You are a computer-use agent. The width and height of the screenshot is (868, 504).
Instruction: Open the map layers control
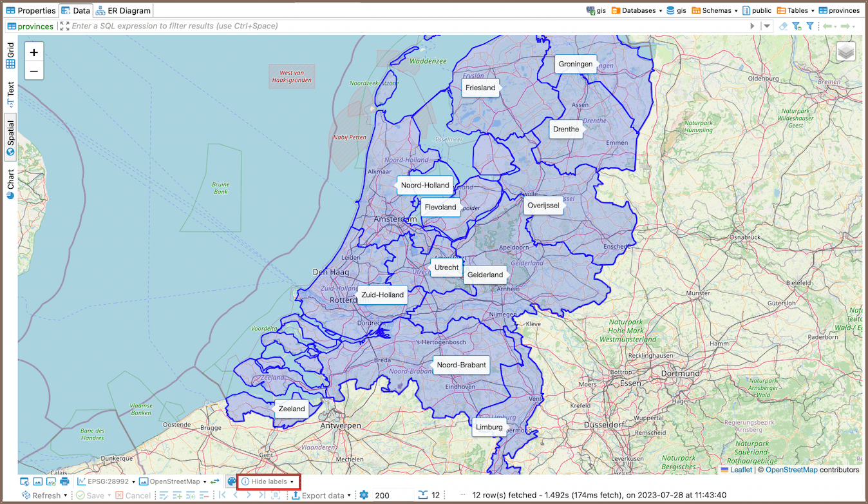[x=845, y=52]
